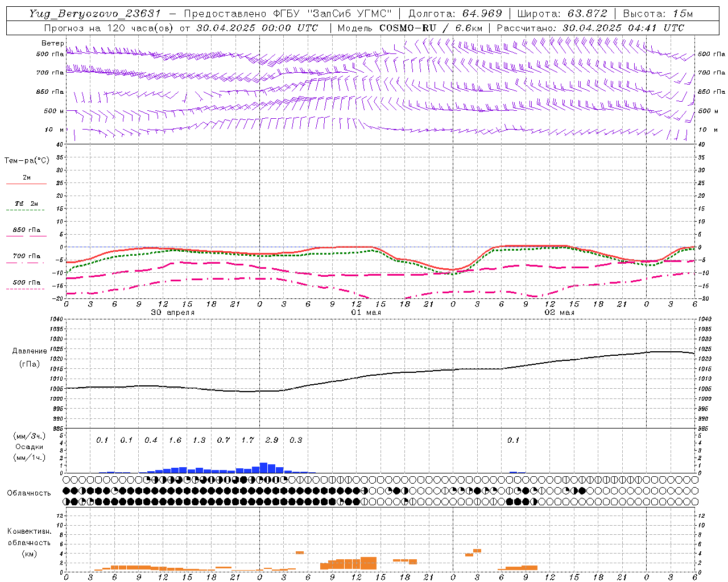Click the tallest orange convective cloud bar
The height and width of the screenshot is (582, 728).
click(x=368, y=563)
